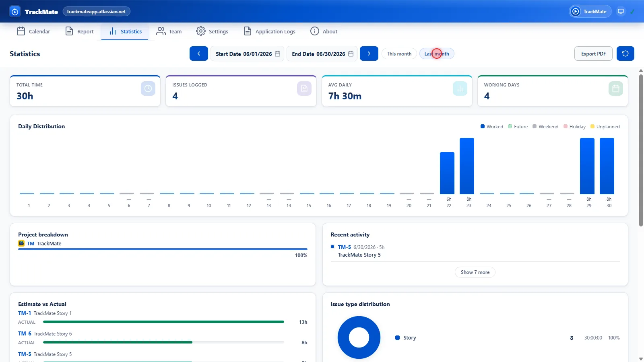Click the About info icon in tabs

pos(315,31)
